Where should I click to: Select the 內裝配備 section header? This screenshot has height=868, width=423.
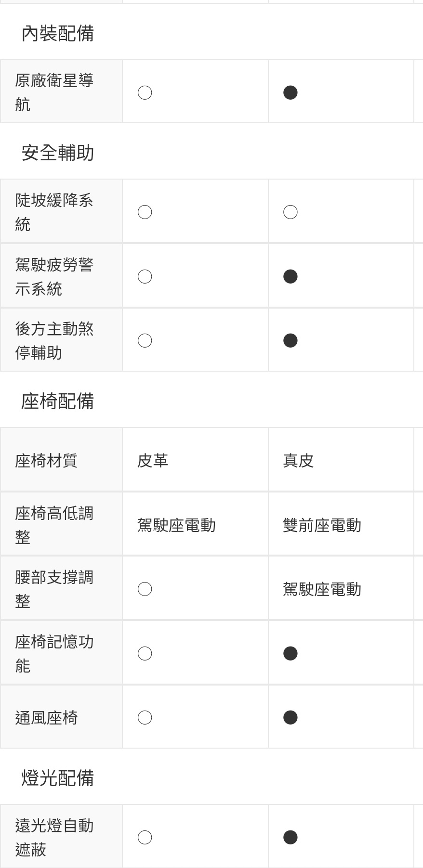57,34
